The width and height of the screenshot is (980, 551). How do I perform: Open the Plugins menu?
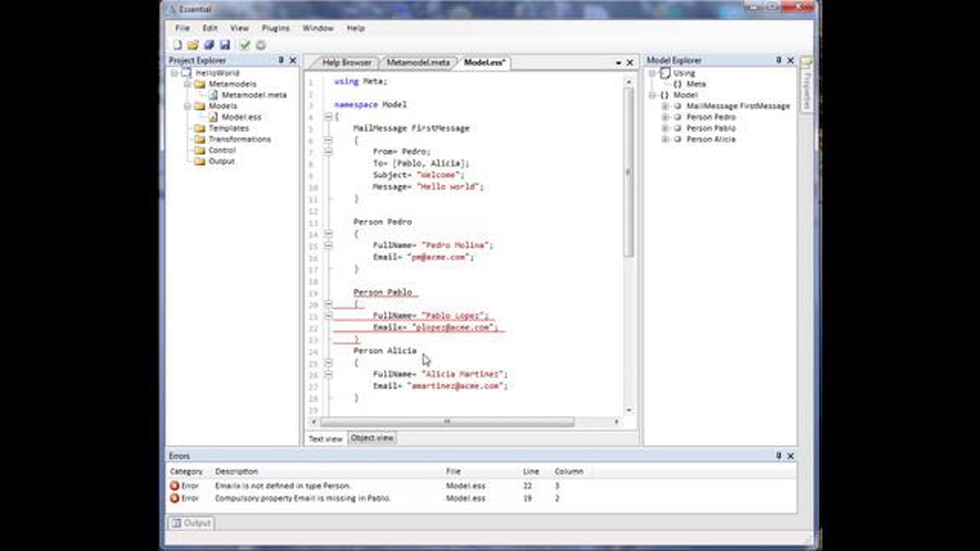pos(276,28)
